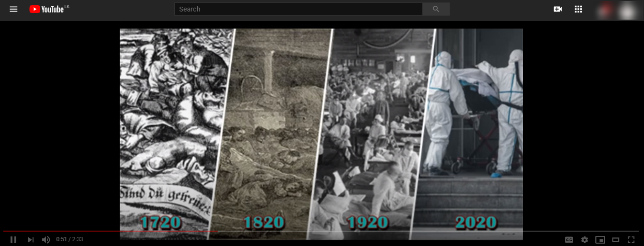This screenshot has width=644, height=246.
Task: Pause the video playback
Action: click(x=13, y=239)
